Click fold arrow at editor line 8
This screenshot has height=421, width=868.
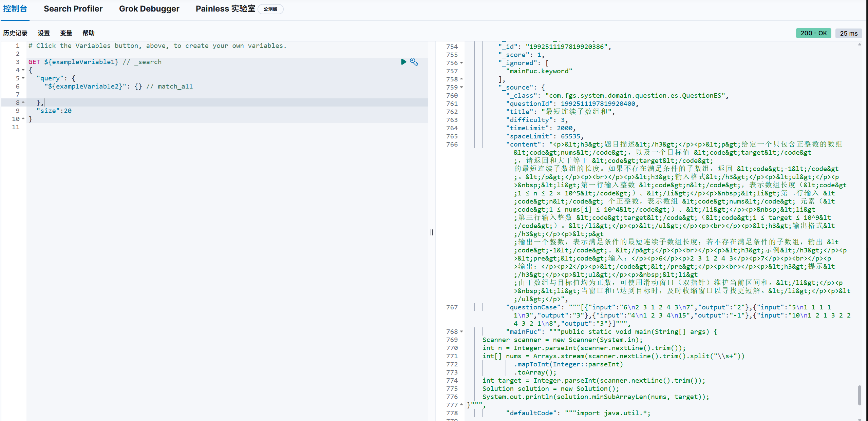23,102
